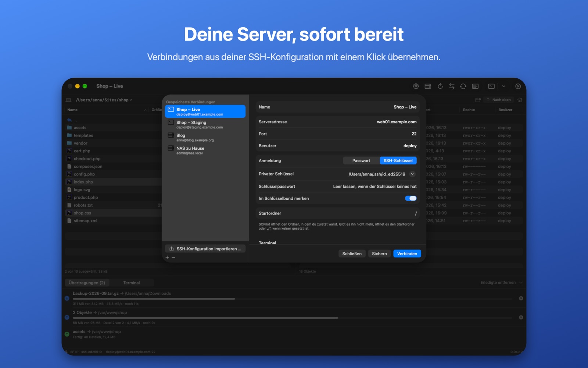The height and width of the screenshot is (368, 588).
Task: Select the Shop – Staging connection
Action: click(x=205, y=124)
